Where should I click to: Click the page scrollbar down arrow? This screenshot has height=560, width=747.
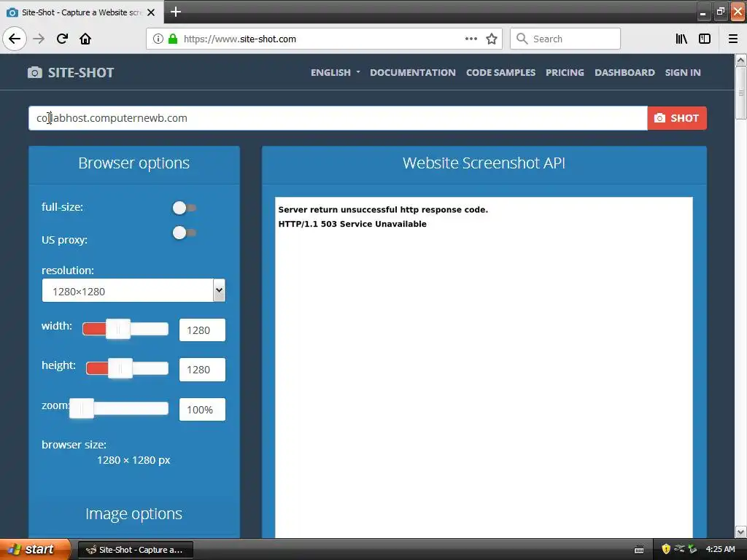pos(740,532)
